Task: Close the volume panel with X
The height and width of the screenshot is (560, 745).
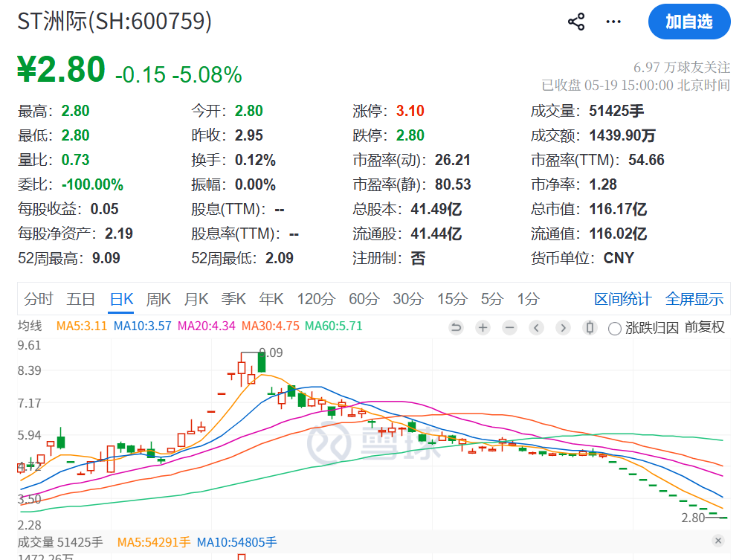Action: tap(718, 541)
